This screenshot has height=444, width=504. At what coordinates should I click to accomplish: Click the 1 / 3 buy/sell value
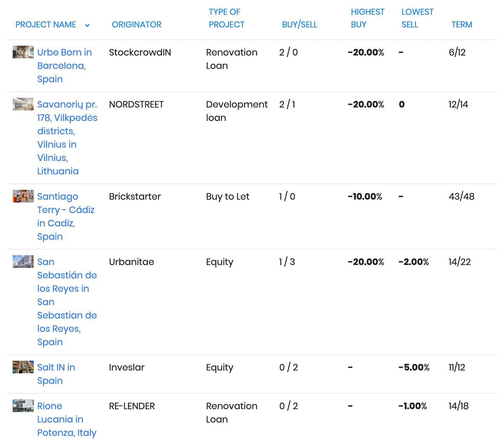tap(287, 262)
